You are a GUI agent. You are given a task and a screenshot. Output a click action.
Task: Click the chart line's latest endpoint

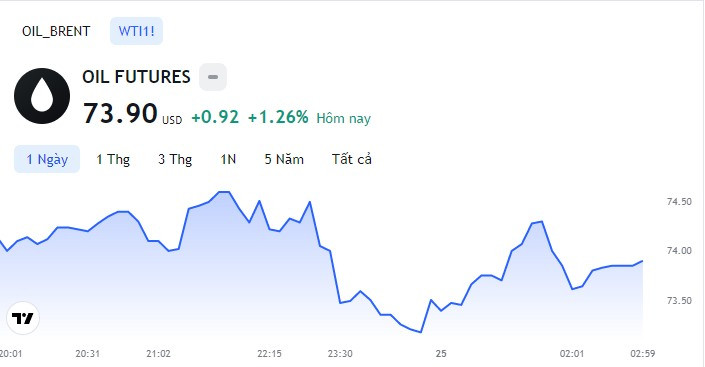(643, 261)
